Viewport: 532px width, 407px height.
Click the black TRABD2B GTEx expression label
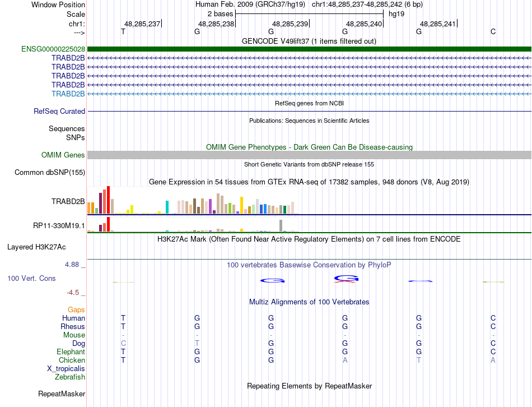click(68, 201)
